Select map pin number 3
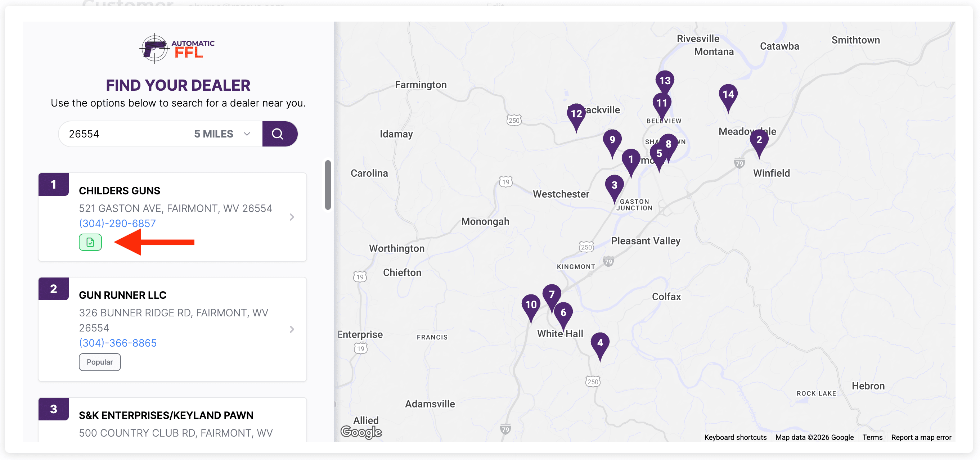This screenshot has height=460, width=980. point(614,185)
